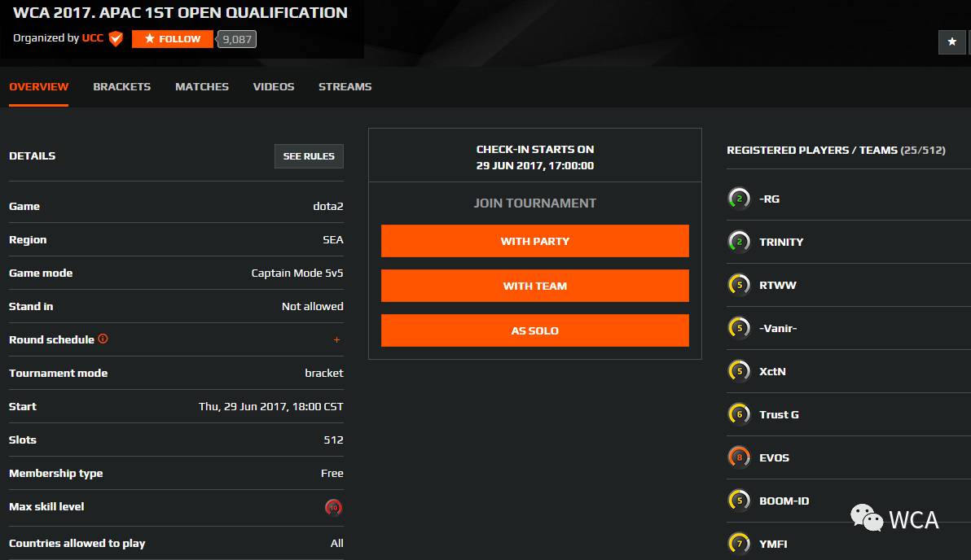Click the star favorite icon at top right
This screenshot has width=971, height=560.
(951, 42)
